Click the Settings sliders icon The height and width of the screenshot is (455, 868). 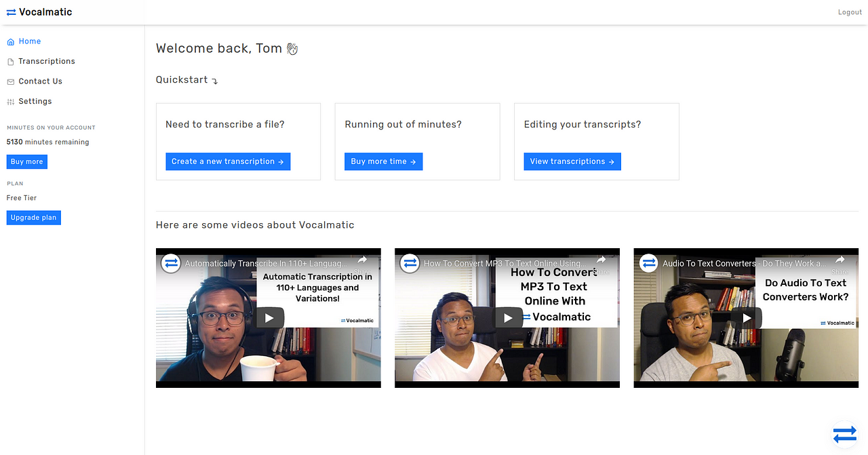tap(10, 102)
